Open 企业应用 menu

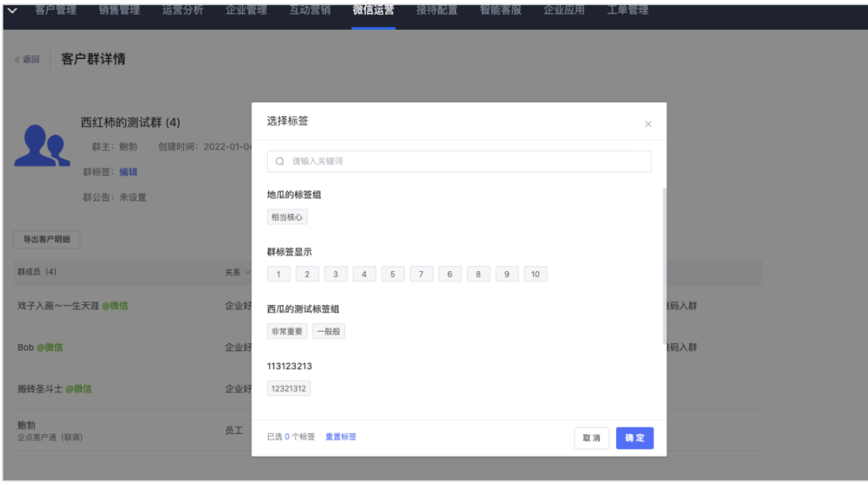click(564, 10)
